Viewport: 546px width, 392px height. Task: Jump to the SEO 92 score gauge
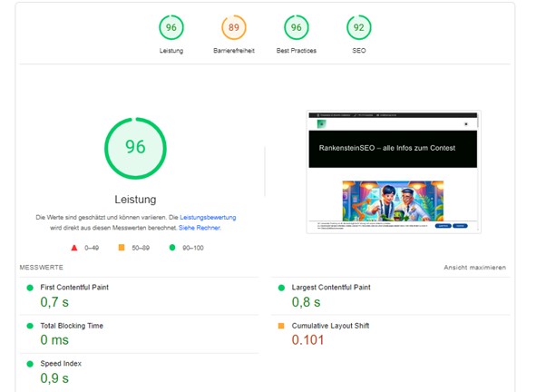(x=358, y=27)
